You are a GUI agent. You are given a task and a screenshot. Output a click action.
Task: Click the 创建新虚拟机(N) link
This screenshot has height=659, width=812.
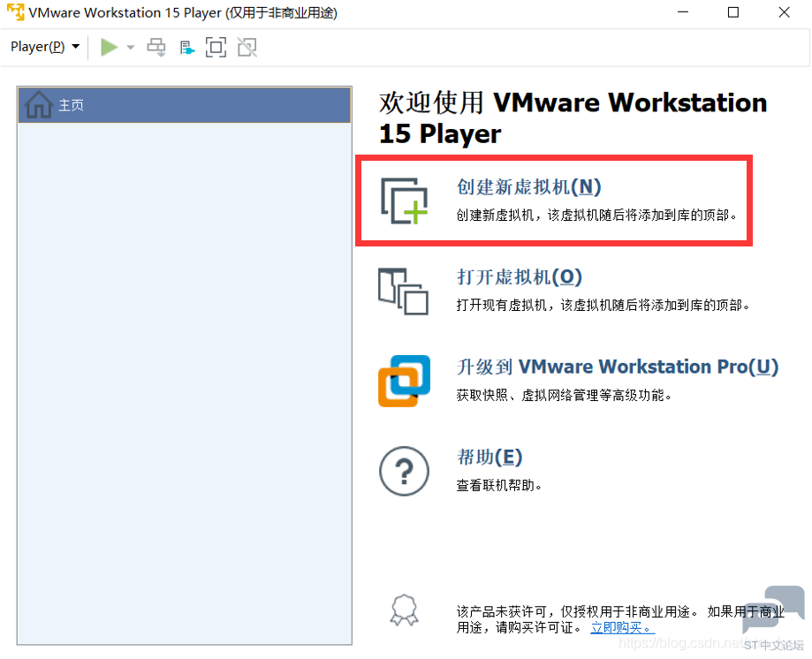click(528, 186)
